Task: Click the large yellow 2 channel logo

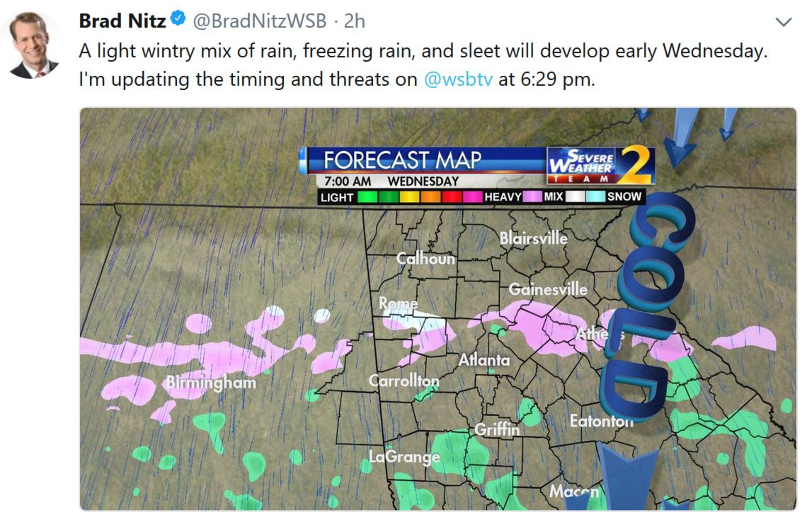Action: (x=635, y=165)
